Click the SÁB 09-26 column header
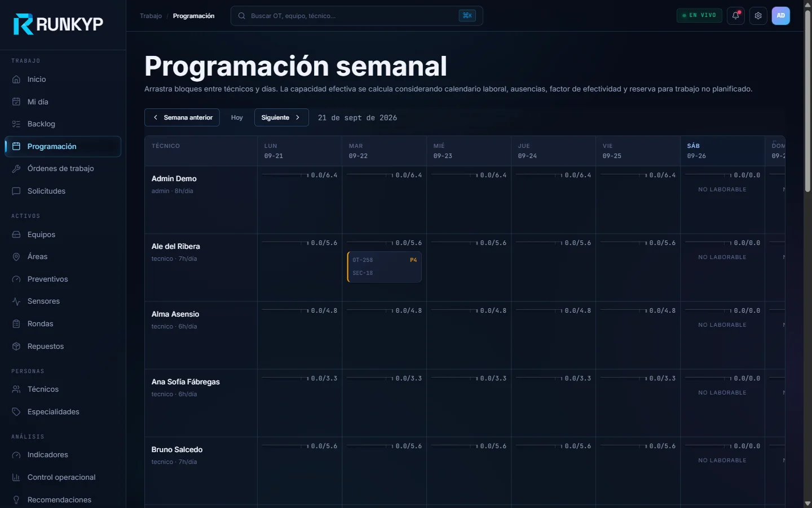Viewport: 812px width, 508px height. [x=722, y=151]
